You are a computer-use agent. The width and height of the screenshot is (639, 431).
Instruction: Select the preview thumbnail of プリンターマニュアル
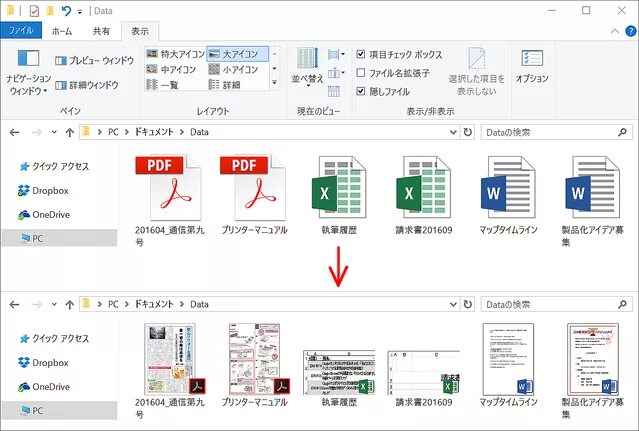coord(259,359)
